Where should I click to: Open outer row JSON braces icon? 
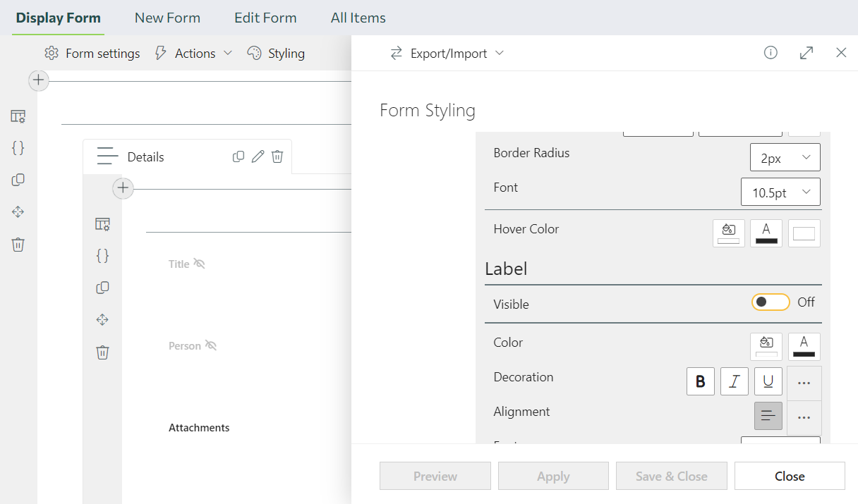pyautogui.click(x=18, y=148)
